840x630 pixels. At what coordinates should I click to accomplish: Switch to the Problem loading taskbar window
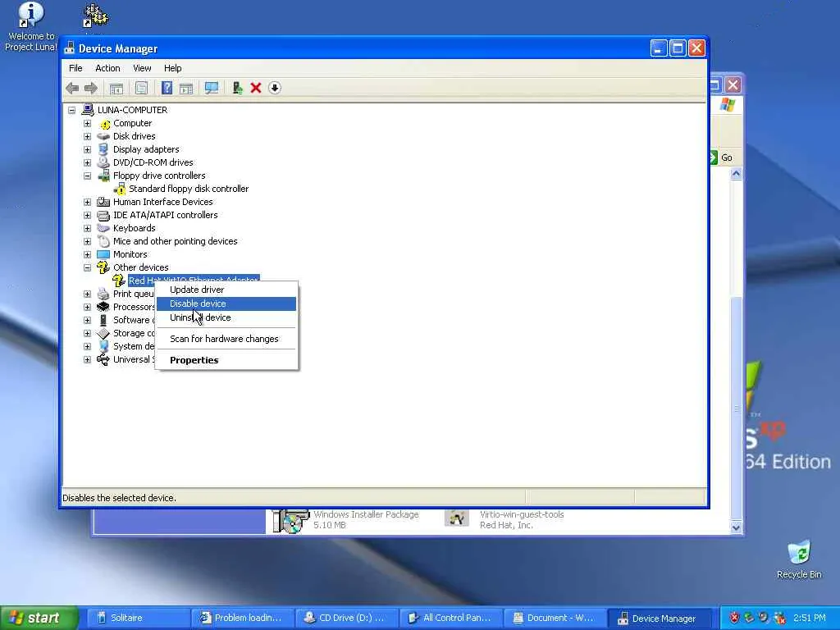(x=243, y=618)
